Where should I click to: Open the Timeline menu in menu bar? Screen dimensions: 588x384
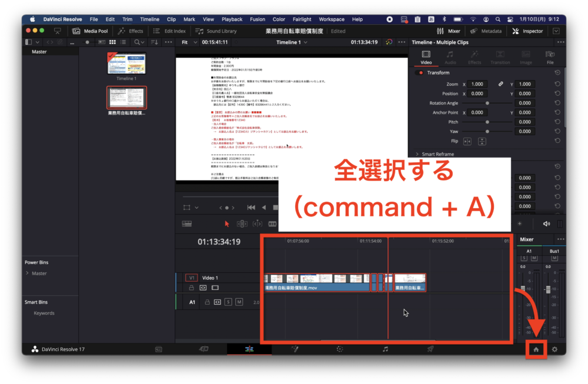click(x=149, y=19)
